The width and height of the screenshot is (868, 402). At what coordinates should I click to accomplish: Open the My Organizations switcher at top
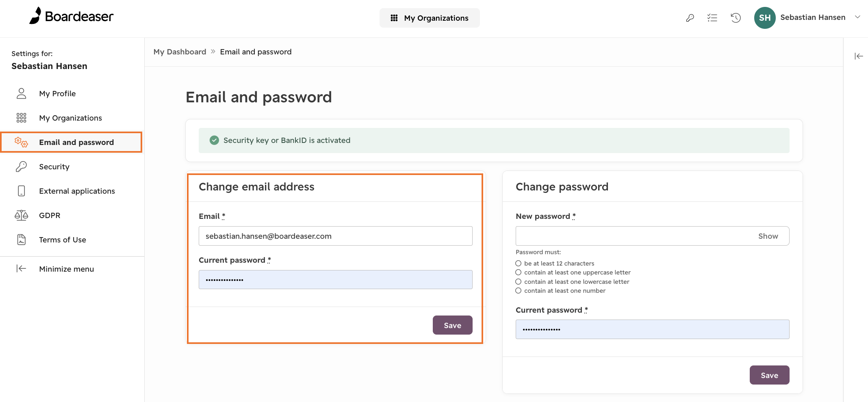430,18
